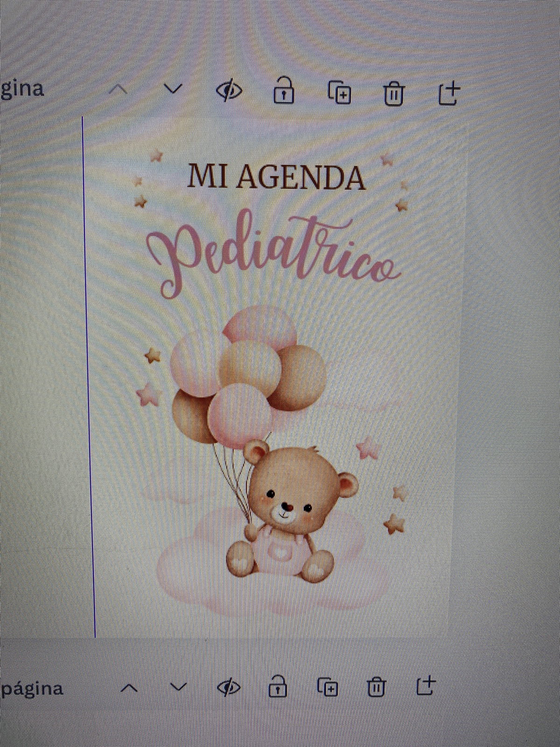
Task: Add a new page after the cover page
Action: (449, 93)
